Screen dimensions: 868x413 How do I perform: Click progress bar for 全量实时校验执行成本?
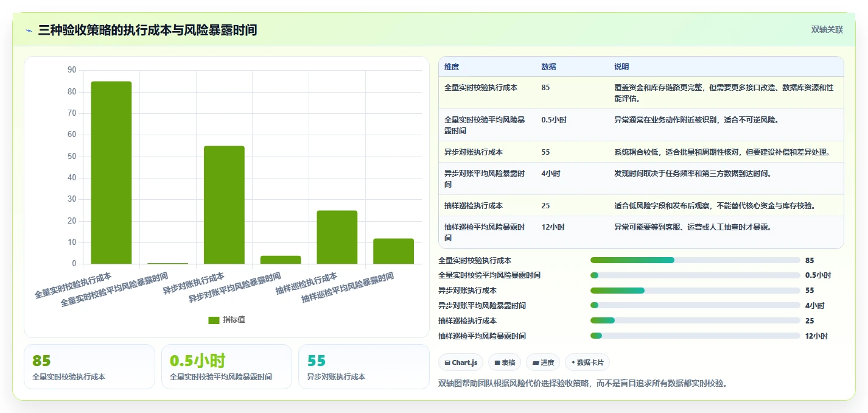tap(695, 260)
